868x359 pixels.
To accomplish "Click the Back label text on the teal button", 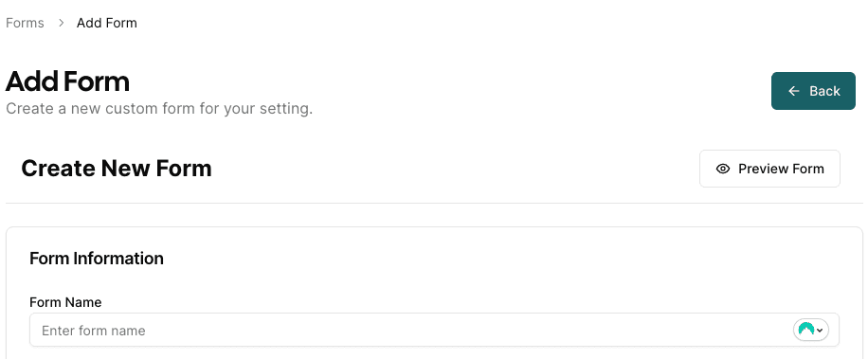I will point(824,91).
